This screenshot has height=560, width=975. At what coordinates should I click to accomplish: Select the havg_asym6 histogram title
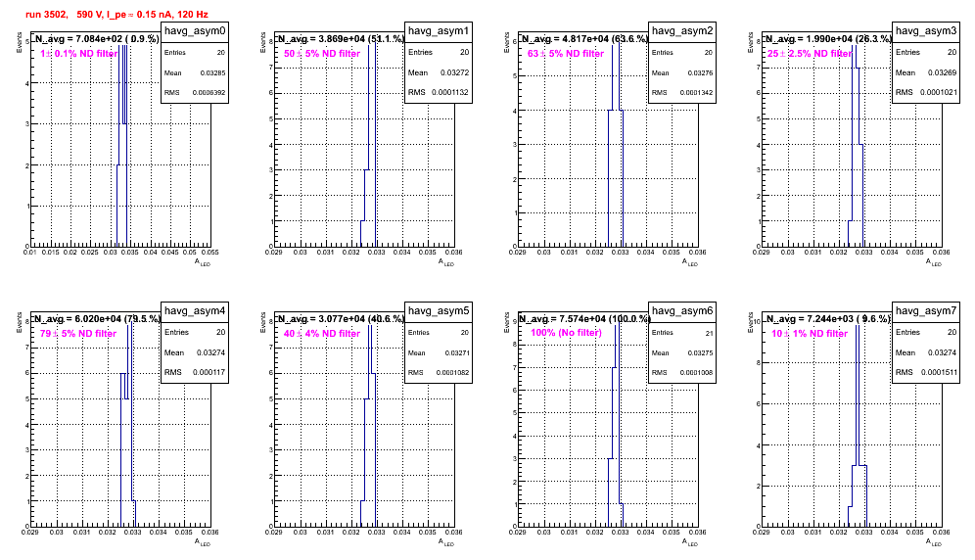682,311
